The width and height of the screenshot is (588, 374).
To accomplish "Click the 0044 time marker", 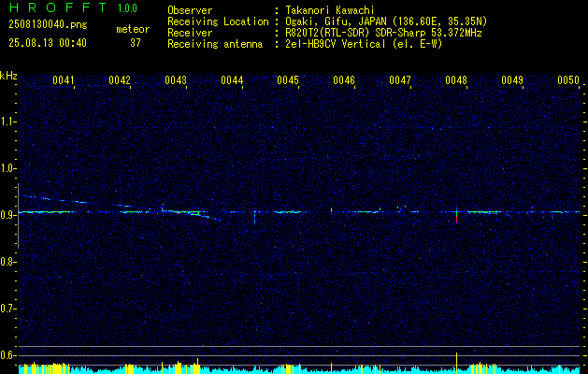I will click(x=232, y=79).
